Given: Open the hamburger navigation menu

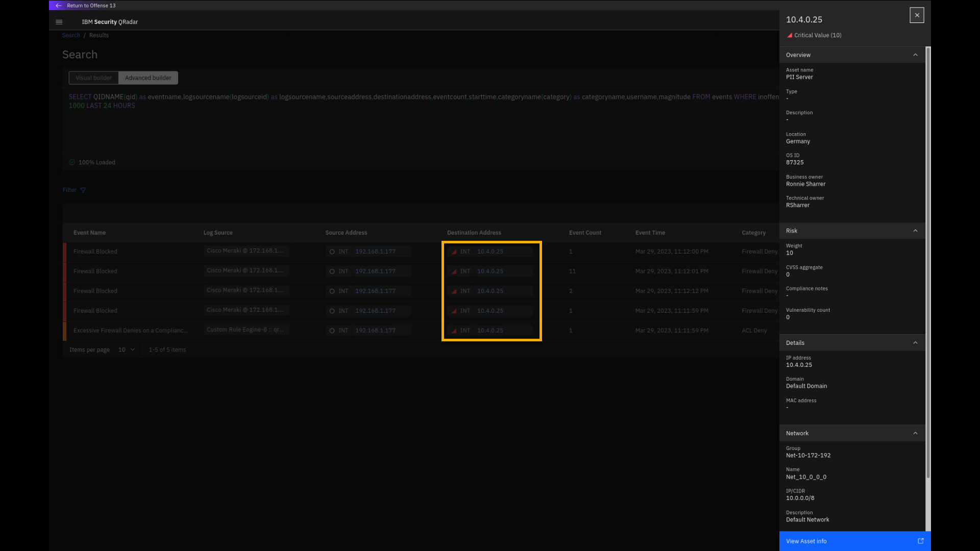Looking at the screenshot, I should pos(59,22).
